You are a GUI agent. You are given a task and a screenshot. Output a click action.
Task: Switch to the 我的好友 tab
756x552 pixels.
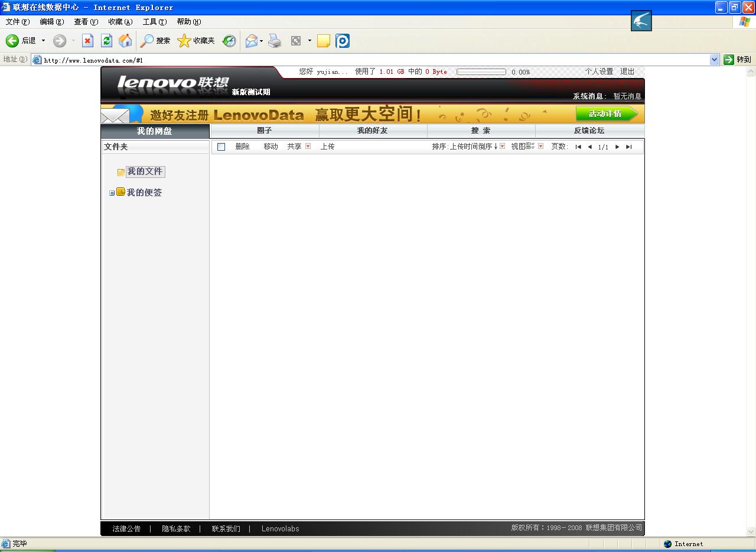click(373, 131)
